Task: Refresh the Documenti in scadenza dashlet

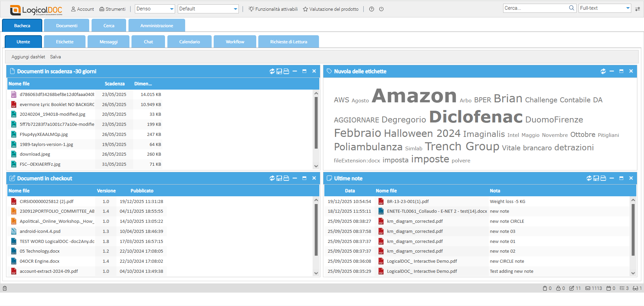Action: click(272, 71)
